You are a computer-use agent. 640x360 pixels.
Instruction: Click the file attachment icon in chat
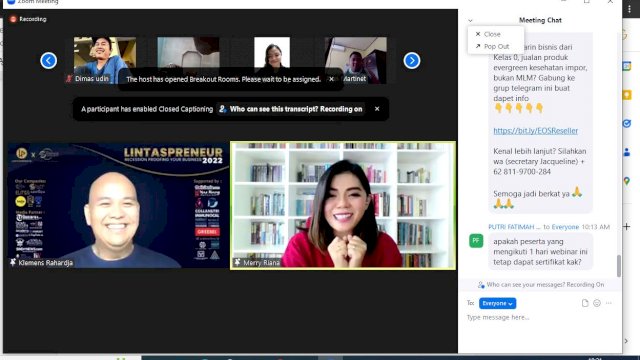pos(585,303)
